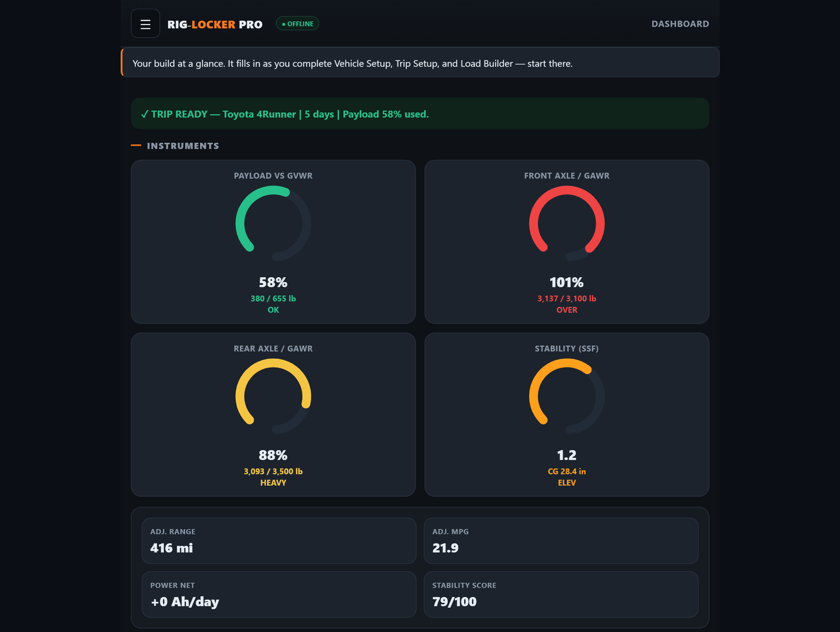The image size is (840, 632).
Task: Click the INSTRUMENTS section heading
Action: point(183,146)
